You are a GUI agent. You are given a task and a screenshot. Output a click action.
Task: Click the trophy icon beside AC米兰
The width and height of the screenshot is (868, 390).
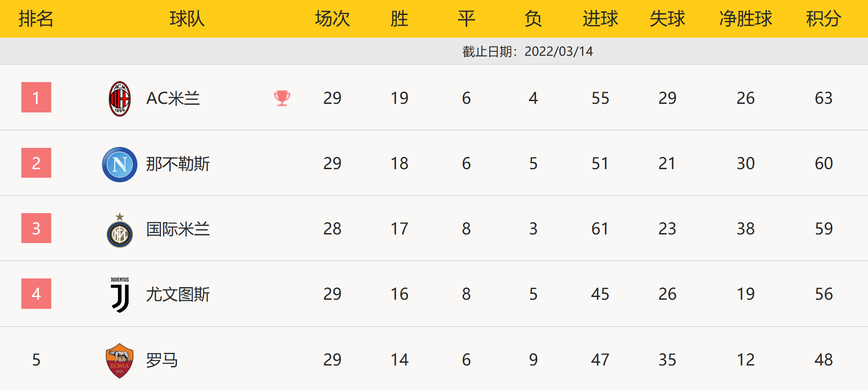[282, 98]
